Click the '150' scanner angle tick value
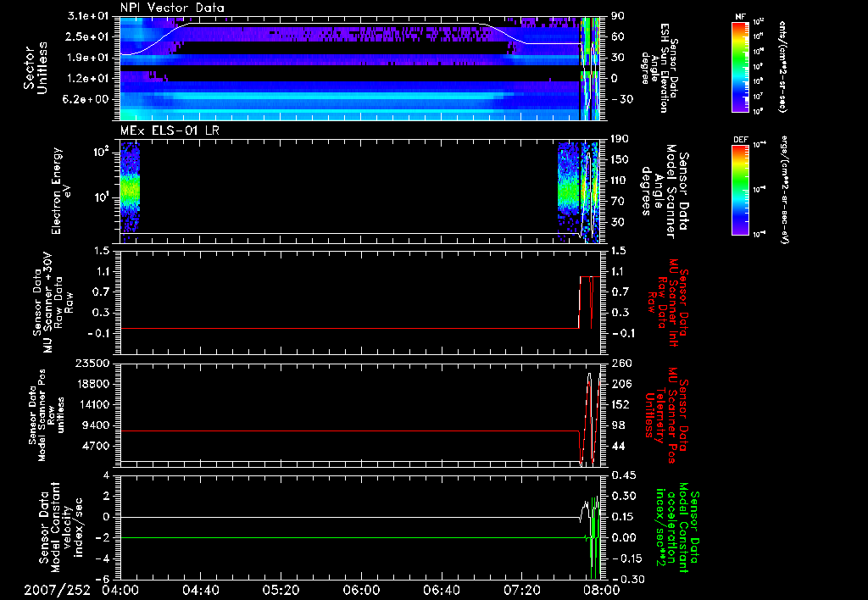868x600 pixels. pyautogui.click(x=620, y=159)
